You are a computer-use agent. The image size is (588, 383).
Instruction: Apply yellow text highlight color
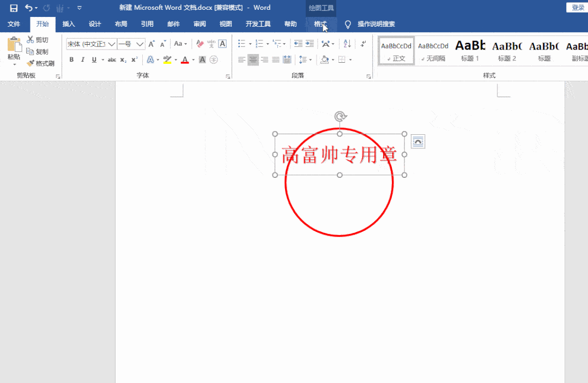167,59
